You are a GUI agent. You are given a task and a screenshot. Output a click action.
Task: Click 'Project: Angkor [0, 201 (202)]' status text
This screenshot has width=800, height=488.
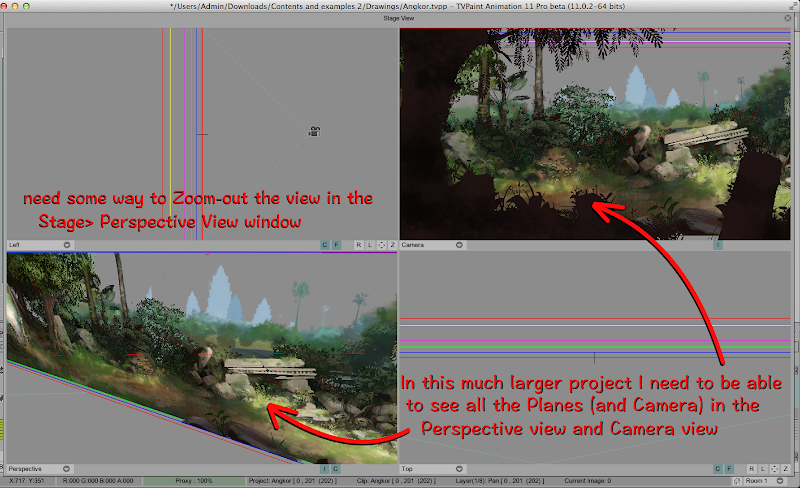[292, 481]
